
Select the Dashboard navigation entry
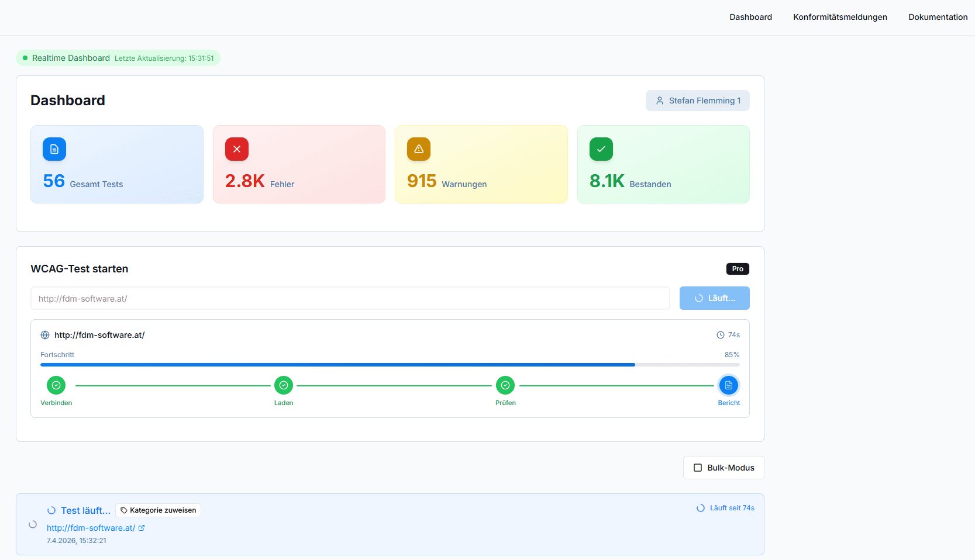(x=750, y=17)
